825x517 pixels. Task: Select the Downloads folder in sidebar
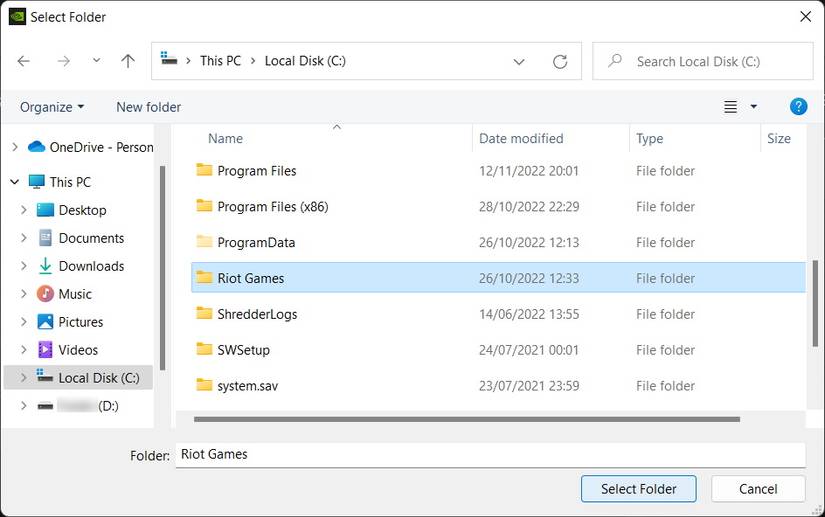tap(91, 266)
